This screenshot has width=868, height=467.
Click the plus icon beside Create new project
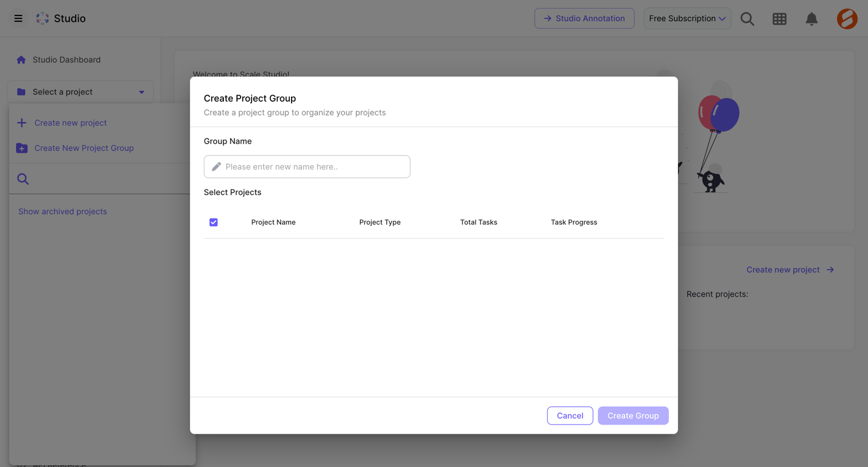(x=22, y=123)
